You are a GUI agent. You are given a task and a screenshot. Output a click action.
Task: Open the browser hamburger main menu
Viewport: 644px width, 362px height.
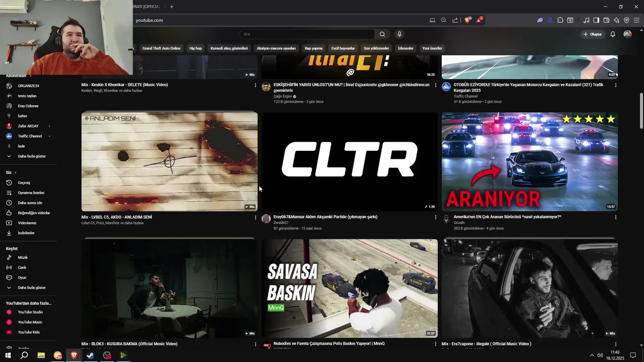tap(636, 20)
